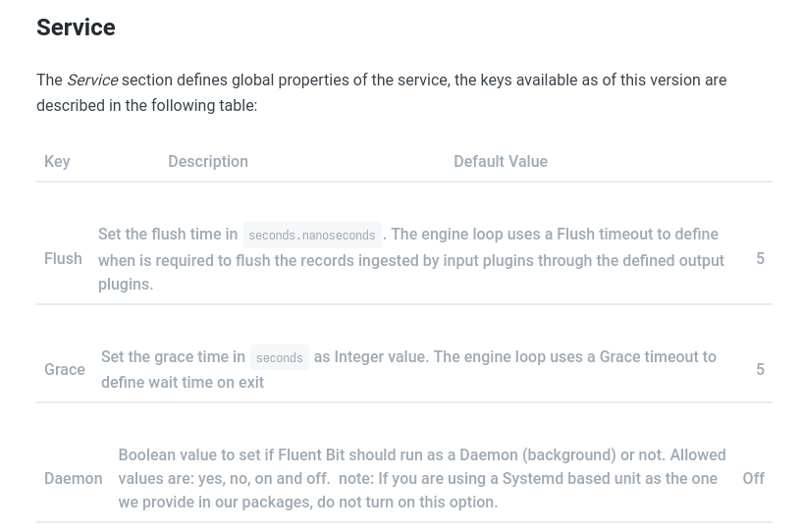This screenshot has width=801, height=532.
Task: Click the seconds.nanoseconds code snippet
Action: pyautogui.click(x=312, y=235)
